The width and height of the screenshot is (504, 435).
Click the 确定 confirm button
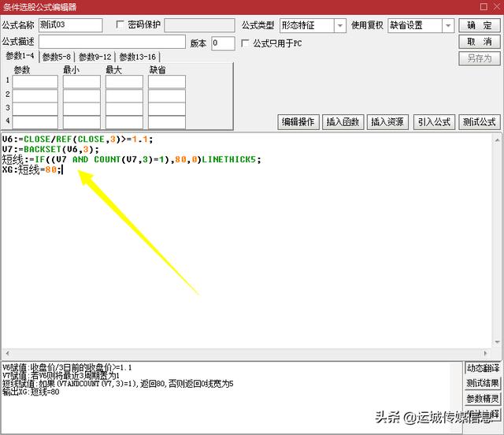(480, 25)
